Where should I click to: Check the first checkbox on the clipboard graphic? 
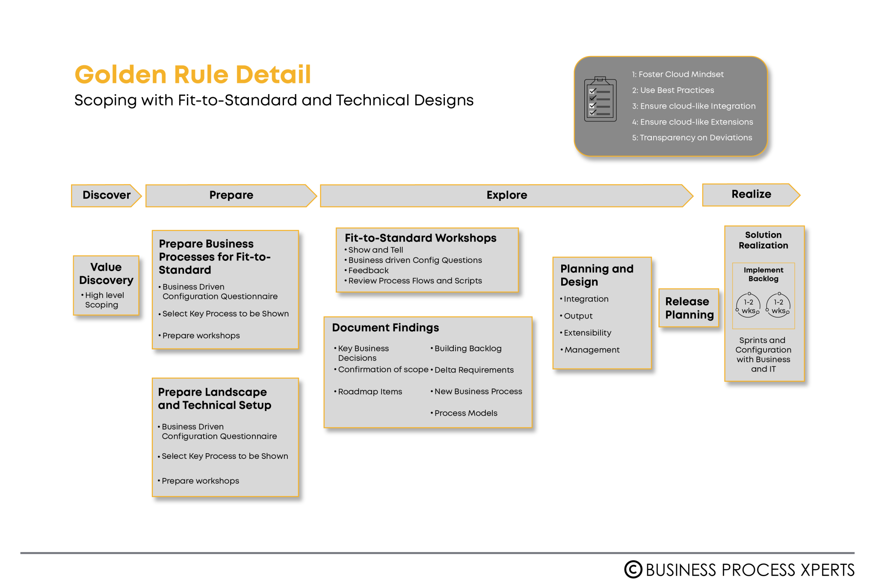coord(592,91)
